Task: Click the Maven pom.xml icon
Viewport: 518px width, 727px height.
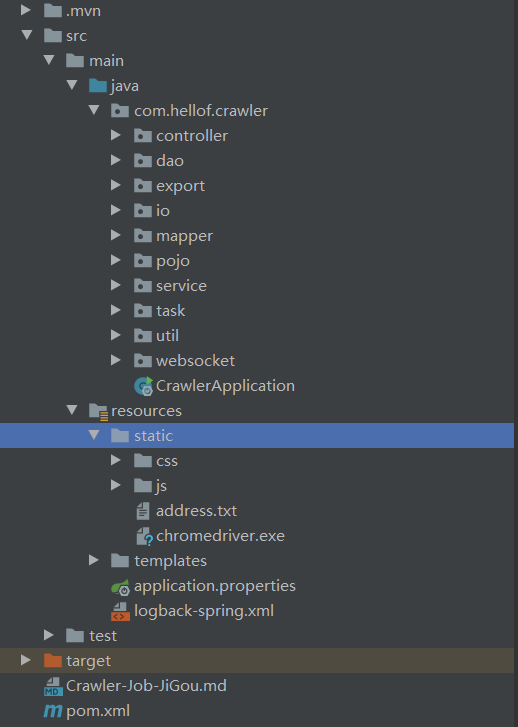Action: (53, 711)
